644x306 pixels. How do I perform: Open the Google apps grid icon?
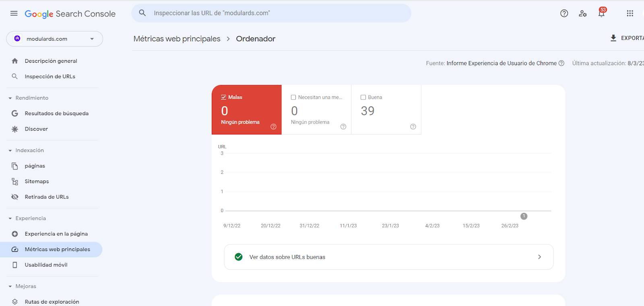(x=630, y=13)
